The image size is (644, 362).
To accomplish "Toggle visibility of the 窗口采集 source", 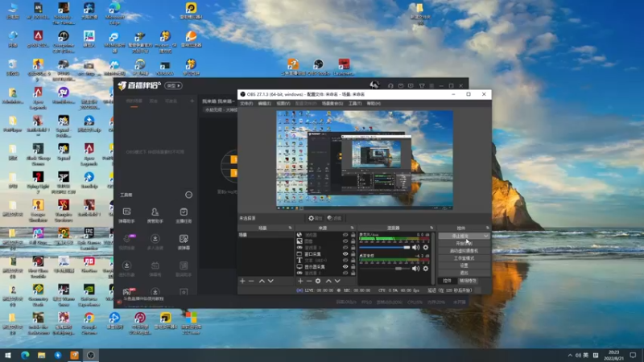I will (345, 254).
